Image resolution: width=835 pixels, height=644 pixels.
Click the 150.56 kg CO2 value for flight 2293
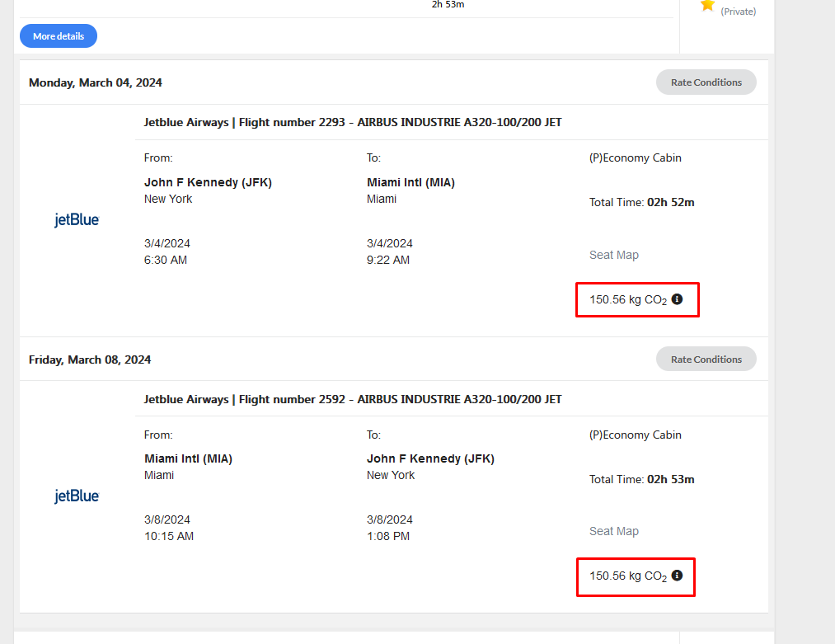click(628, 300)
